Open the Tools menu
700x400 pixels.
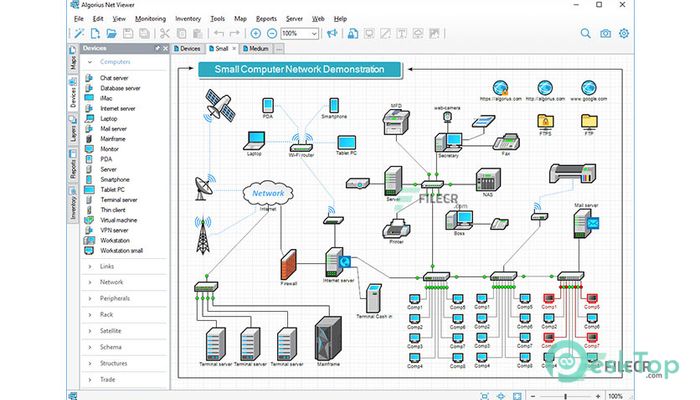217,19
